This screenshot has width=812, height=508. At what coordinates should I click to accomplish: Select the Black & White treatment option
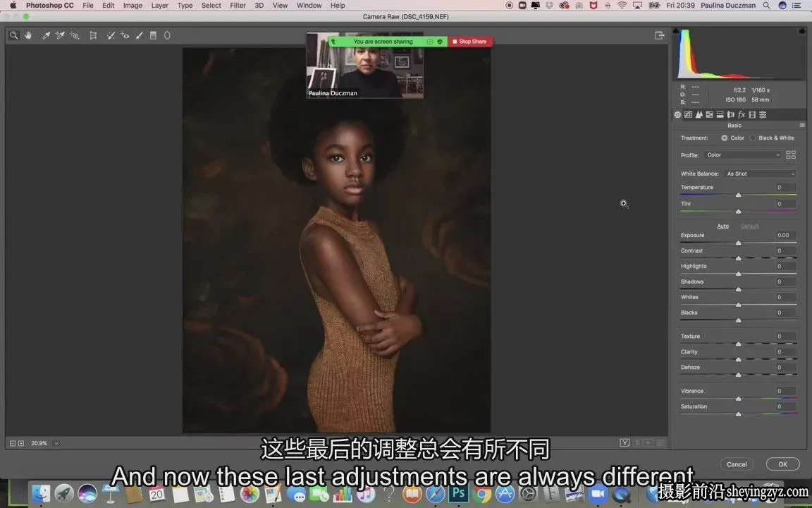coord(753,138)
